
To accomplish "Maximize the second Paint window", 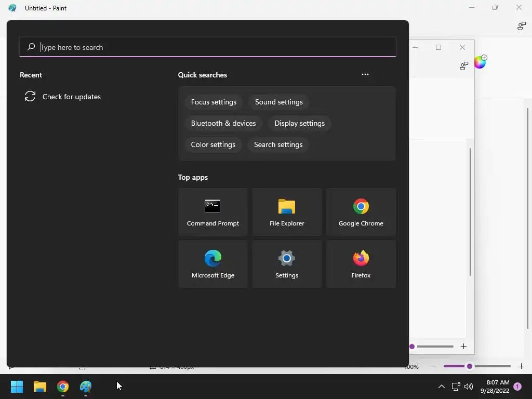I will point(438,47).
